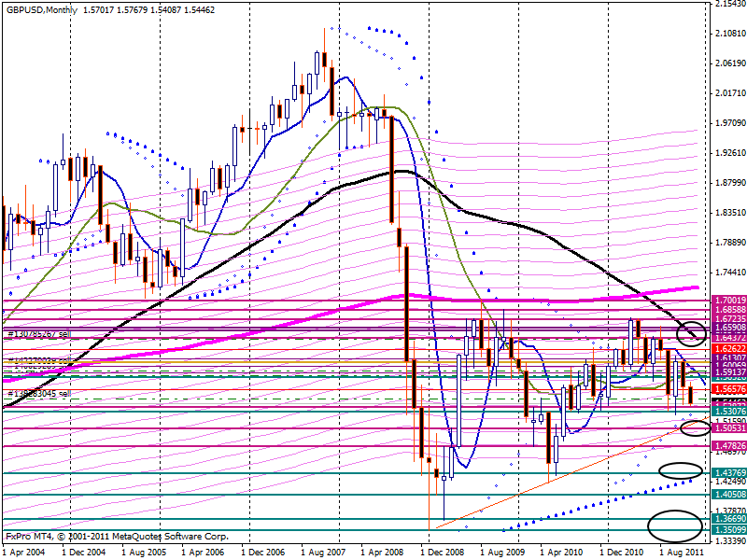Select the #130785267 sell order label
This screenshot has width=747, height=560.
(39, 334)
